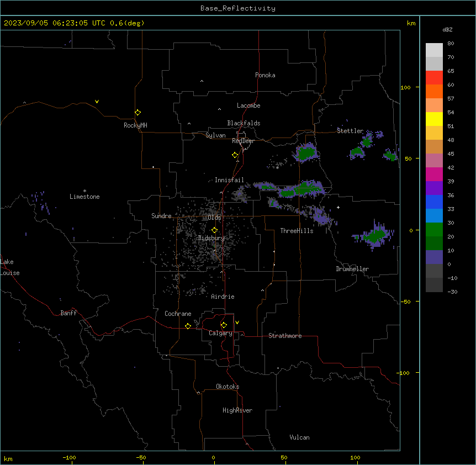Image resolution: width=476 pixels, height=465 pixels.
Task: Select the Ponoka city label
Action: pos(265,75)
